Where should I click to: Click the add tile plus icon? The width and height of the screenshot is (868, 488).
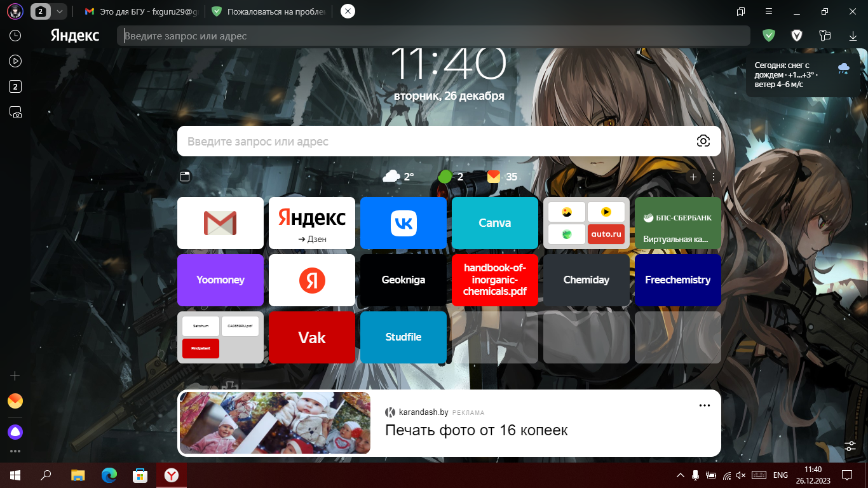point(693,177)
